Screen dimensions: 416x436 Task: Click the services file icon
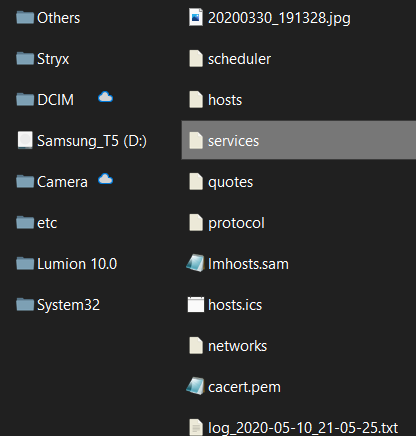click(196, 141)
